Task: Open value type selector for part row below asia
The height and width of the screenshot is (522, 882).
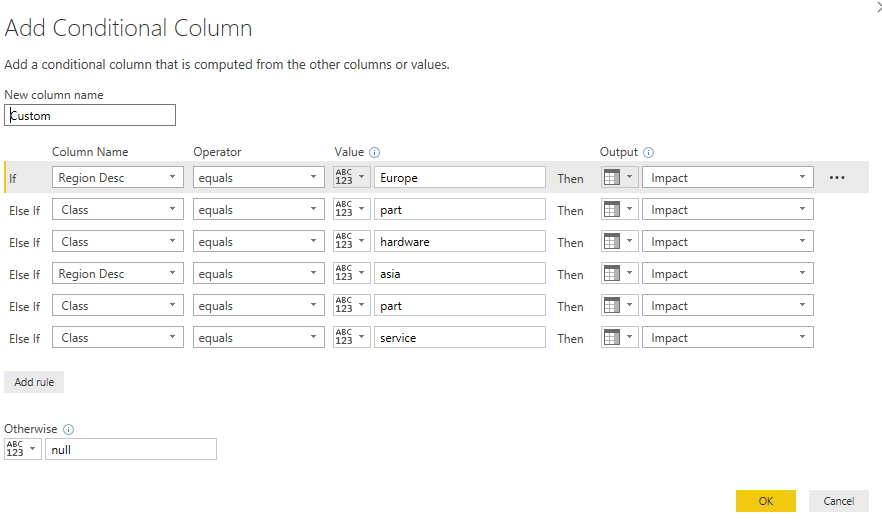Action: [352, 305]
